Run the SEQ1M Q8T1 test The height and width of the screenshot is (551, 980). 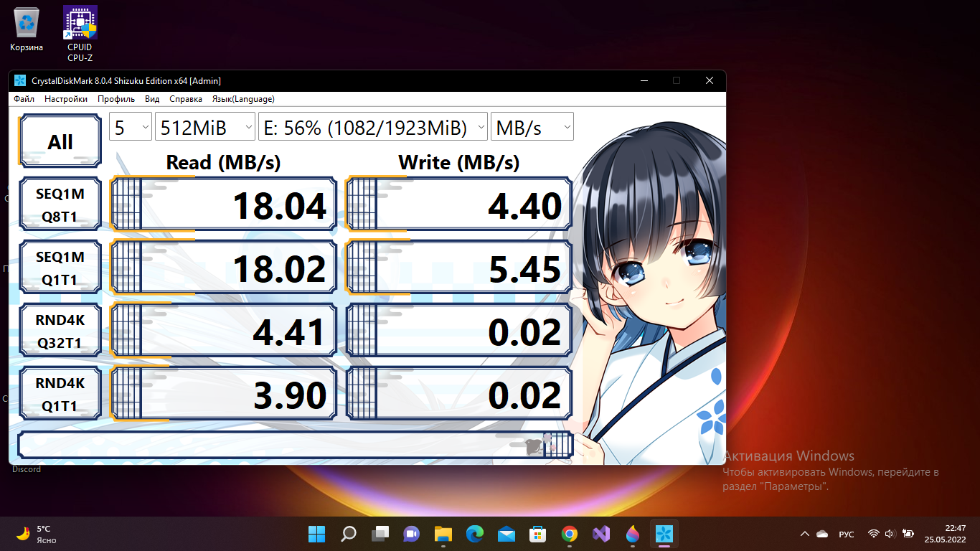[x=60, y=204]
